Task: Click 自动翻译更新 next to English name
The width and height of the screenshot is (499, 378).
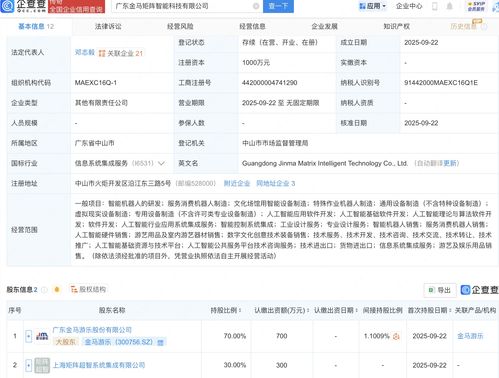Action: click(x=437, y=163)
